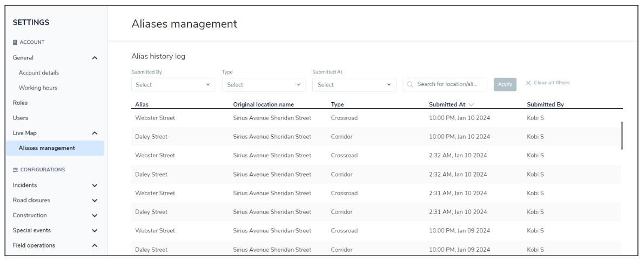Click the Type column header in table

tap(337, 105)
